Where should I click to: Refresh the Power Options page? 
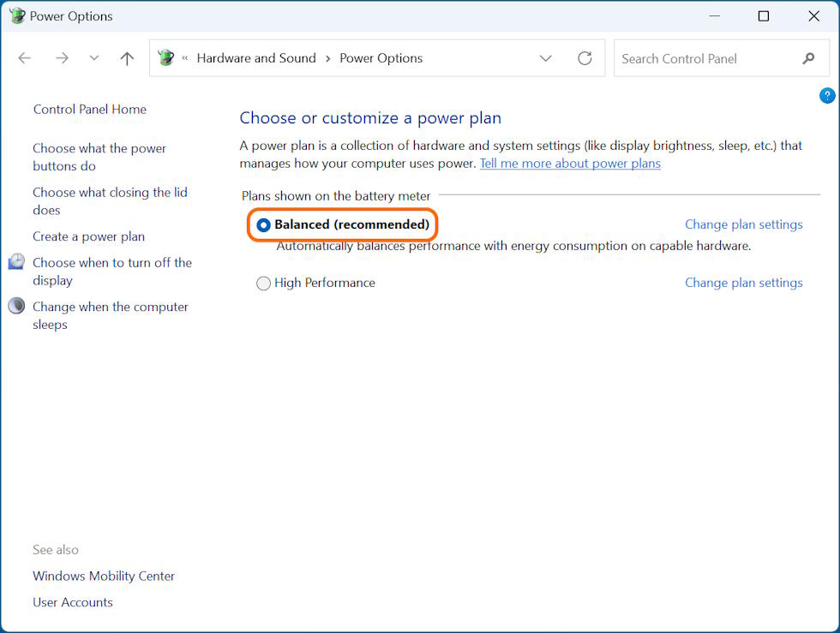(585, 58)
